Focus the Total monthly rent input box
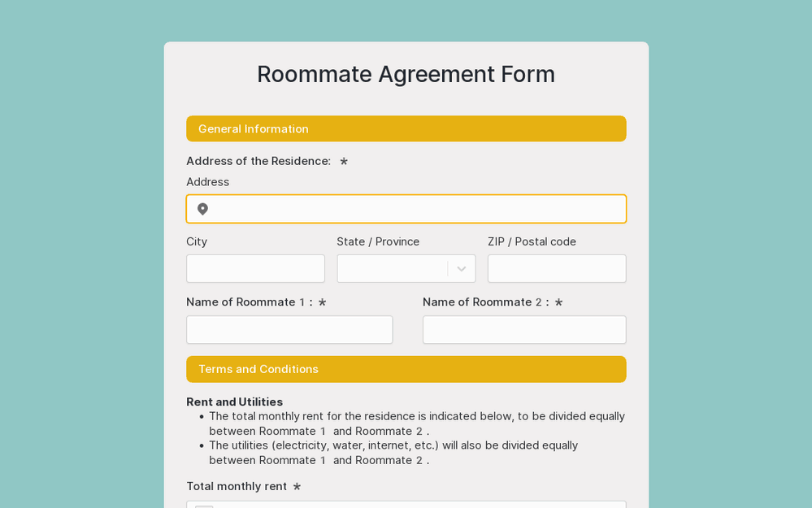This screenshot has width=812, height=508. [419, 504]
